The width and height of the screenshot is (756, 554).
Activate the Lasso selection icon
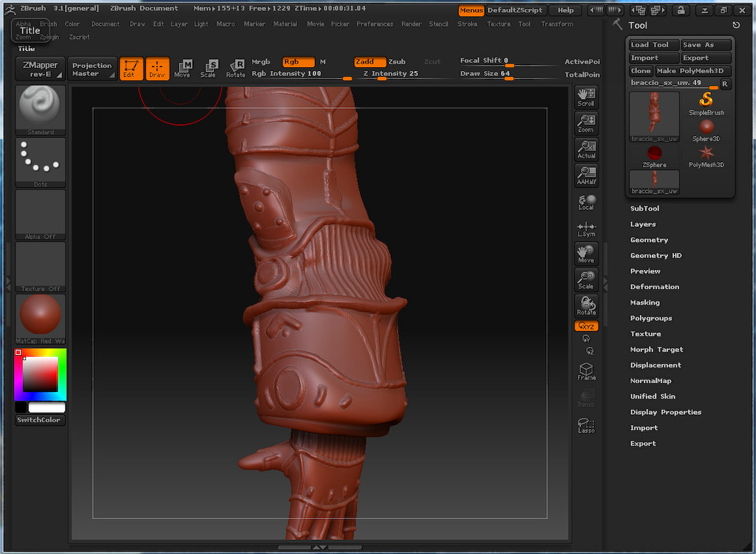[586, 425]
